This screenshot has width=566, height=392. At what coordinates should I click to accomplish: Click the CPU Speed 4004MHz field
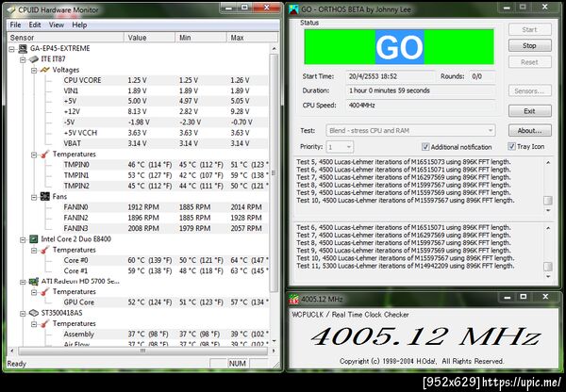[421, 106]
